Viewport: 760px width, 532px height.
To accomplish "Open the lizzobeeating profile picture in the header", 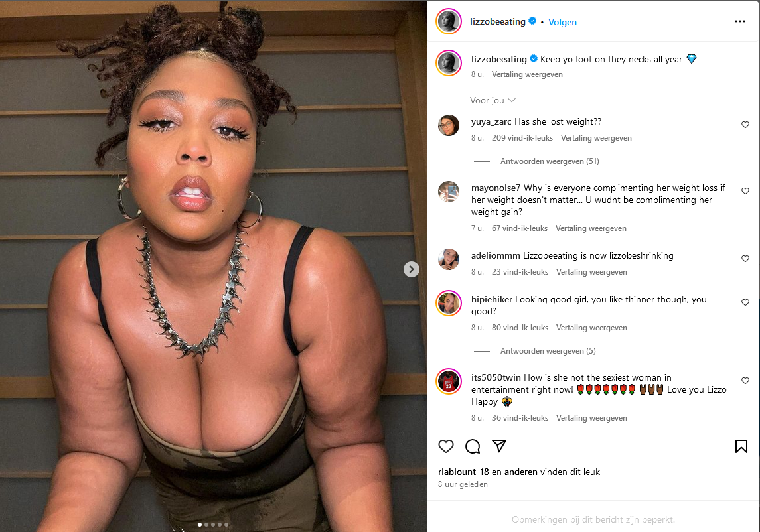I will pyautogui.click(x=449, y=22).
